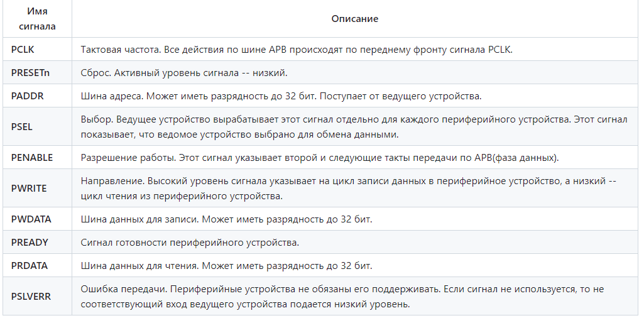Click the PCLK signal name cell
The height and width of the screenshot is (318, 644).
(x=23, y=50)
